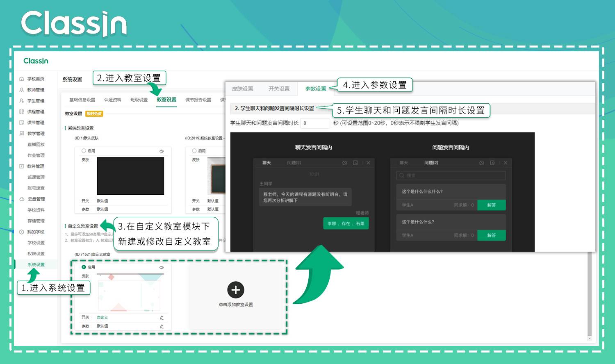Click the 李娜、存在、石栗 green message bubble
The width and height of the screenshot is (615, 364).
pyautogui.click(x=346, y=223)
